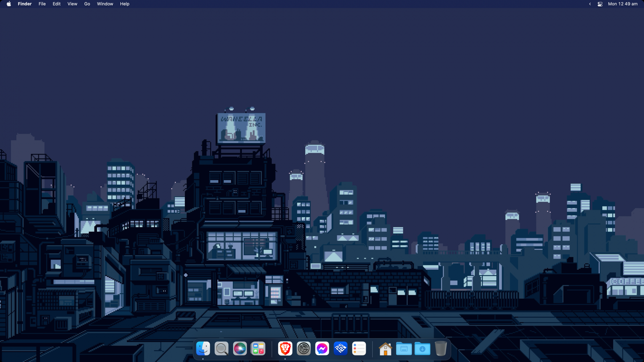Image resolution: width=644 pixels, height=362 pixels.
Task: Open the Trash in the dock
Action: pos(441,348)
